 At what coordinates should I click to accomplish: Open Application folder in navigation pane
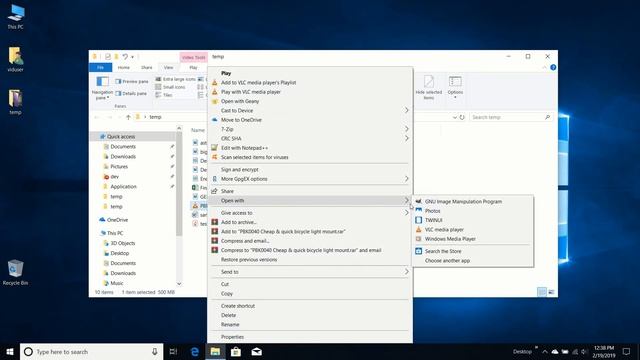pos(123,187)
